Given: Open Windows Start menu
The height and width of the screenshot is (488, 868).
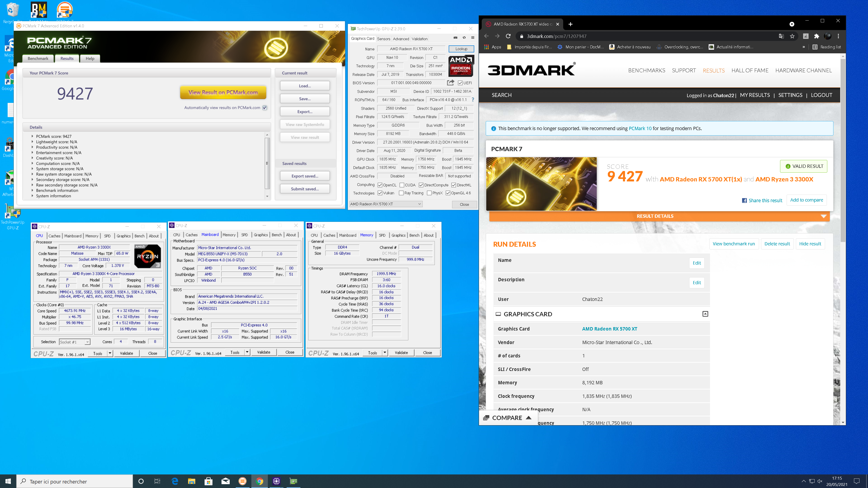Looking at the screenshot, I should click(x=8, y=481).
